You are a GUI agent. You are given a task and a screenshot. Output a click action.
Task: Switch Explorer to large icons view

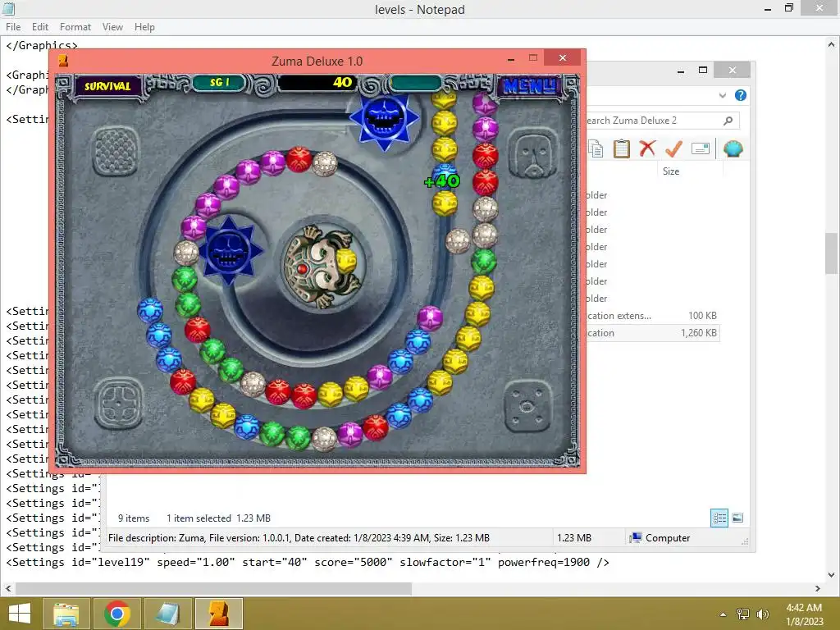tap(737, 518)
